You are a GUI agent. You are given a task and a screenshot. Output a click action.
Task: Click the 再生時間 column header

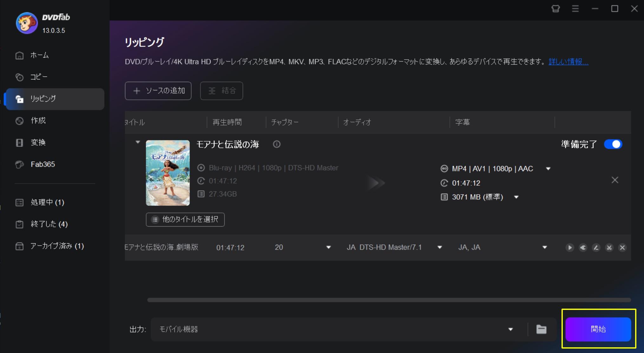[x=227, y=122]
